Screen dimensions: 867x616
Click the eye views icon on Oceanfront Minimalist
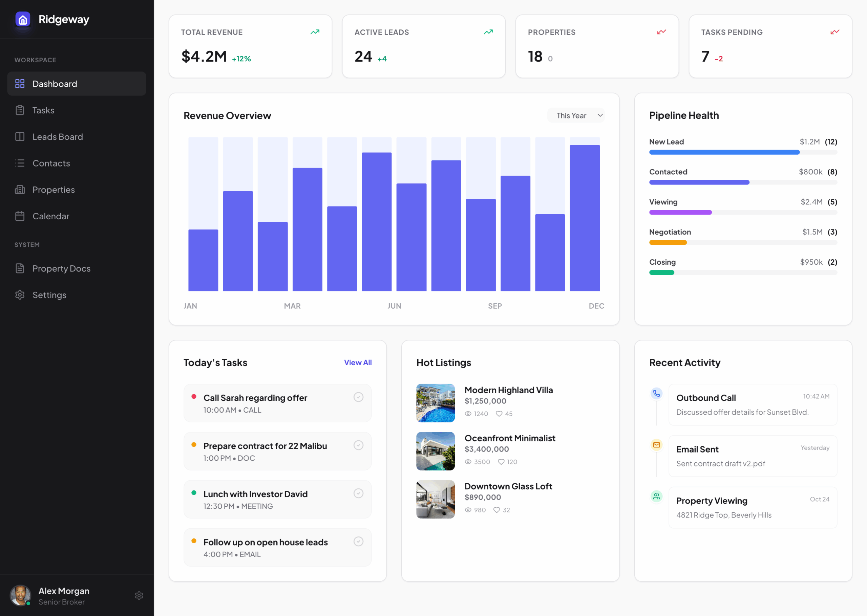coord(468,462)
